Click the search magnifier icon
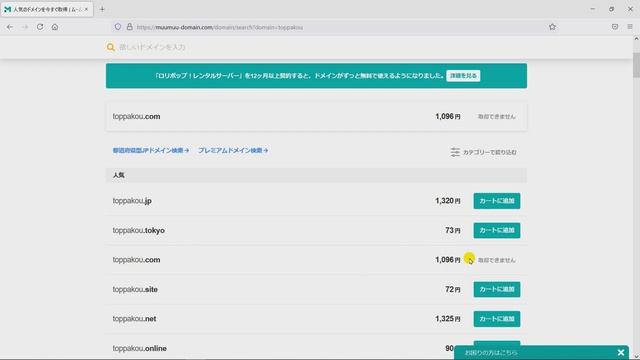Image resolution: width=640 pixels, height=360 pixels. [111, 47]
